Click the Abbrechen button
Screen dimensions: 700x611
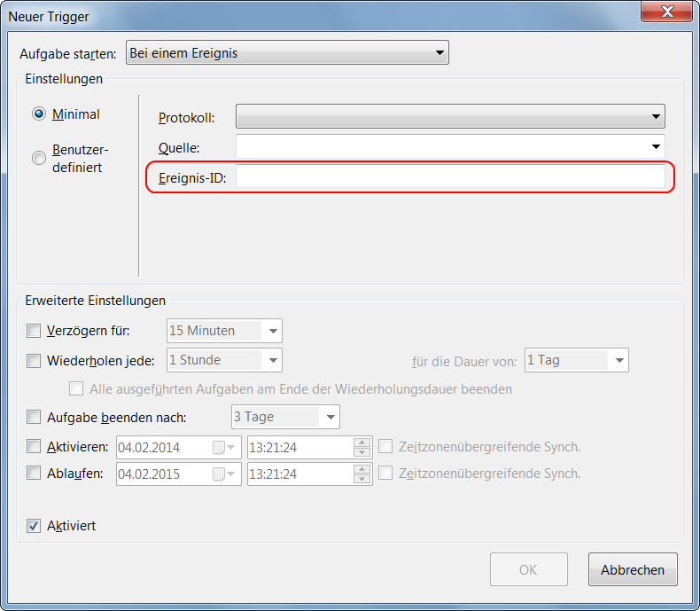tap(633, 569)
